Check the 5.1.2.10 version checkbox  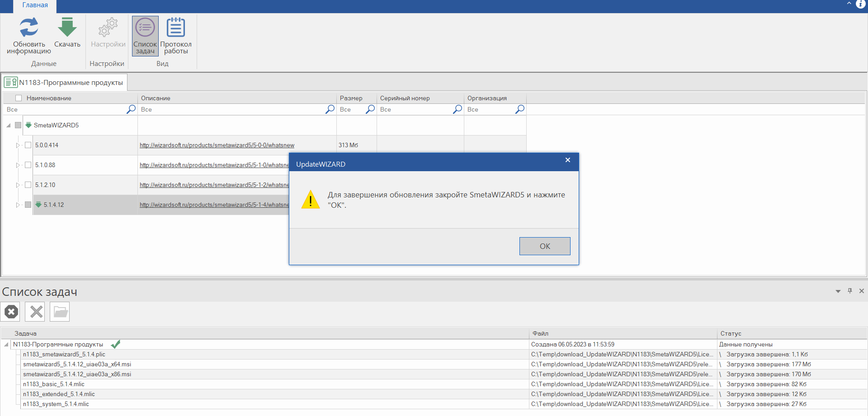tap(28, 185)
